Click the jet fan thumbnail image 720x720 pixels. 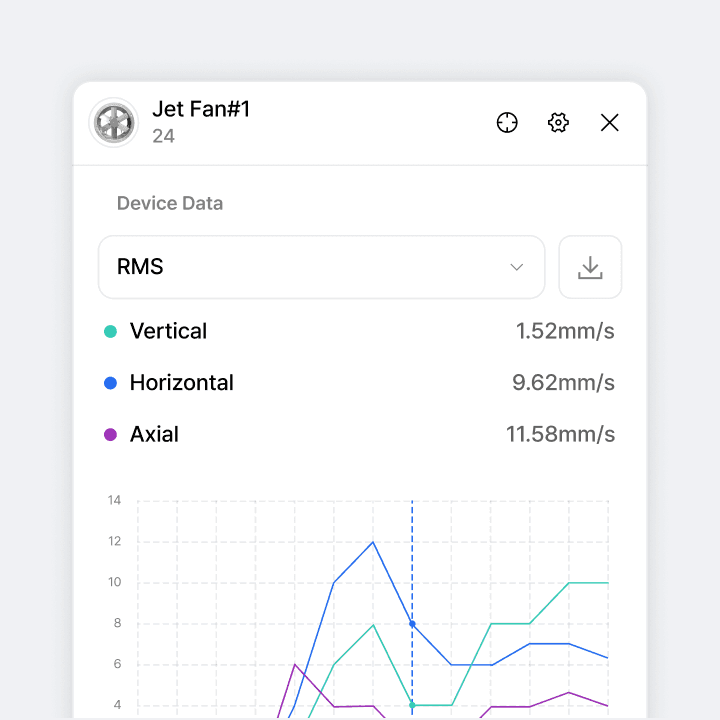coord(113,123)
